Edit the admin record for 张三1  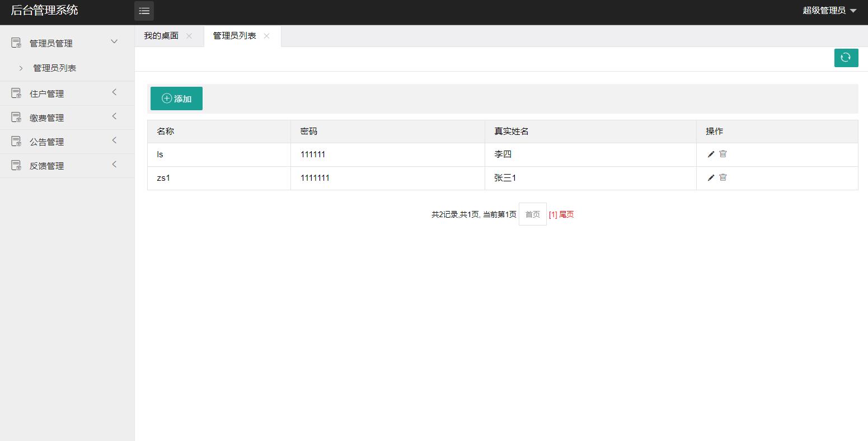tap(710, 177)
